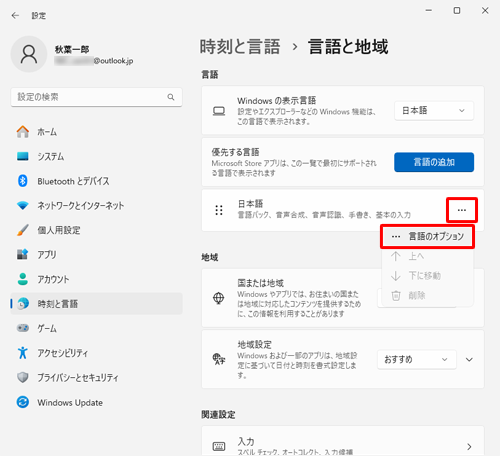Click the 関連設定 section heading
The height and width of the screenshot is (456, 500).
[218, 415]
